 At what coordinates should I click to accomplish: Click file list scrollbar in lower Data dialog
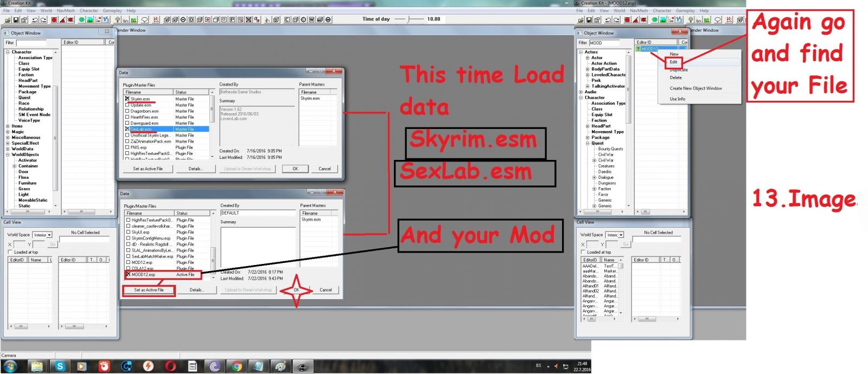pos(213,247)
